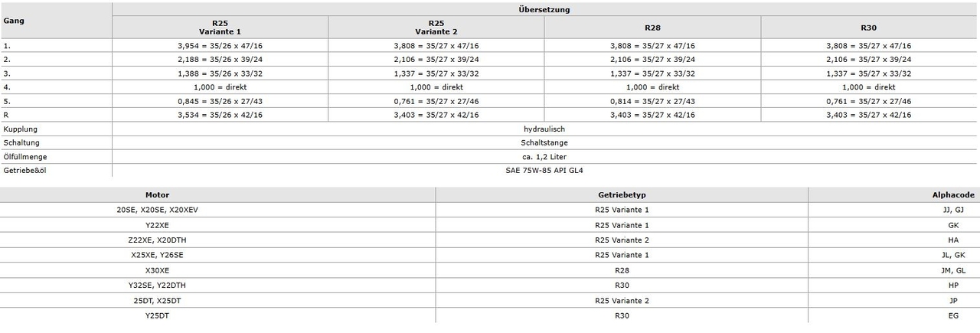Select the hydraulisch Kupplung value
This screenshot has height=333, width=980.
coord(545,129)
